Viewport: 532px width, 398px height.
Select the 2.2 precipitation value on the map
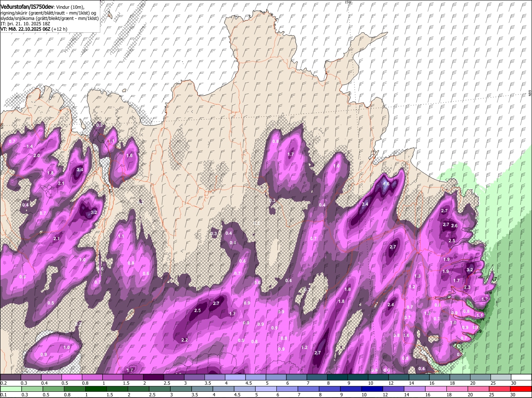[x=185, y=340]
